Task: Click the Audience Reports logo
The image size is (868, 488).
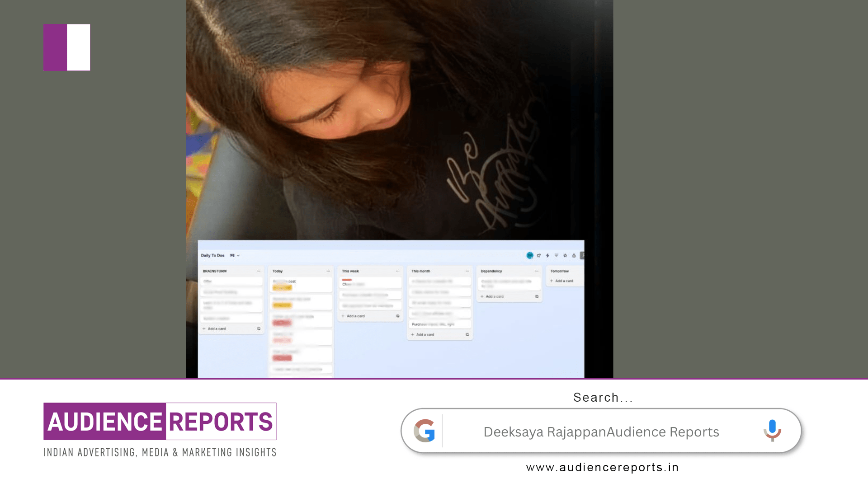Action: [x=160, y=422]
